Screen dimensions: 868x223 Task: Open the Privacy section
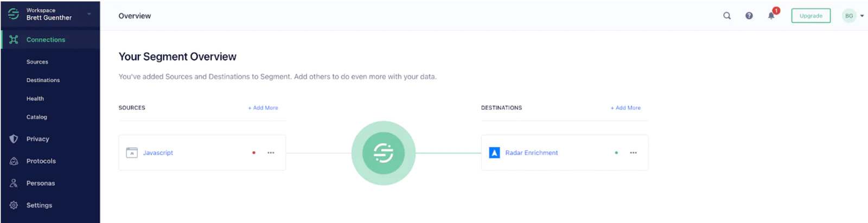38,139
